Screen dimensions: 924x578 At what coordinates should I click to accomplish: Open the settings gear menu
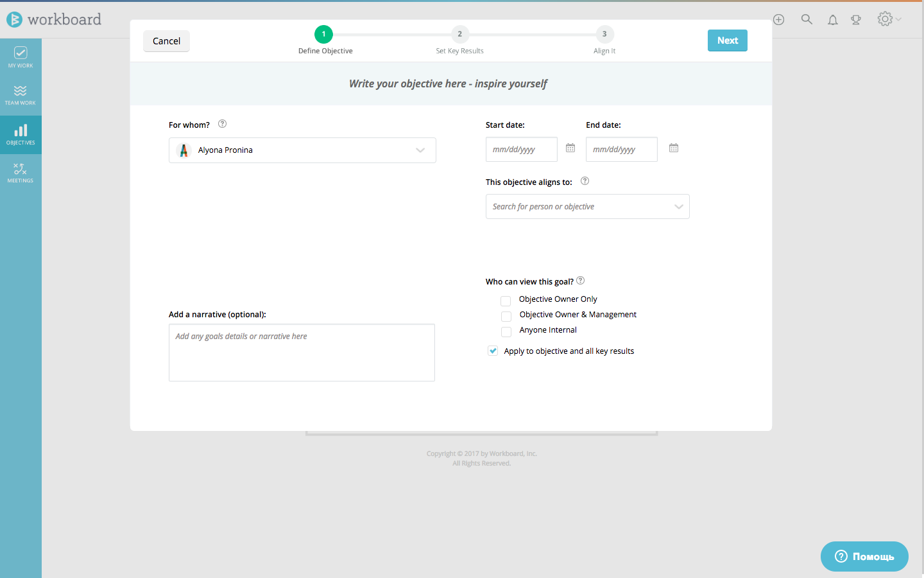885,19
